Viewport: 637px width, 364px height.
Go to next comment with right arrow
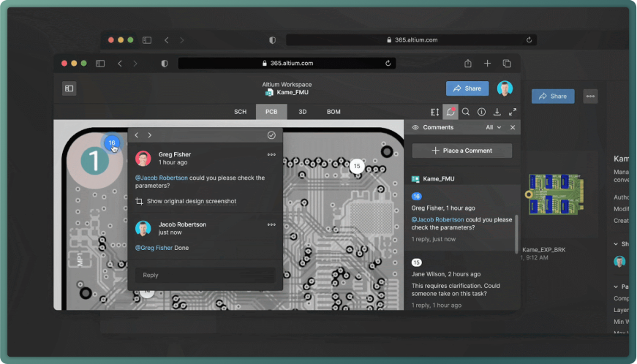150,135
